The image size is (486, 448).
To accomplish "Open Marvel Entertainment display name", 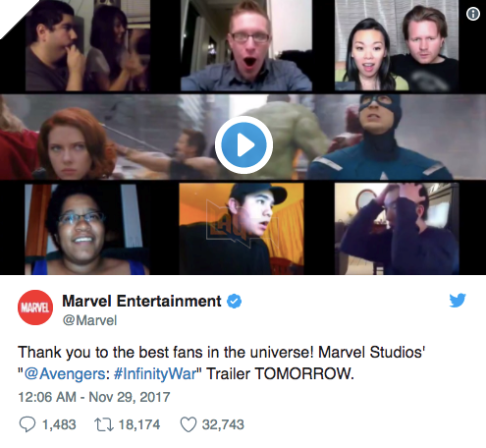I will (141, 301).
